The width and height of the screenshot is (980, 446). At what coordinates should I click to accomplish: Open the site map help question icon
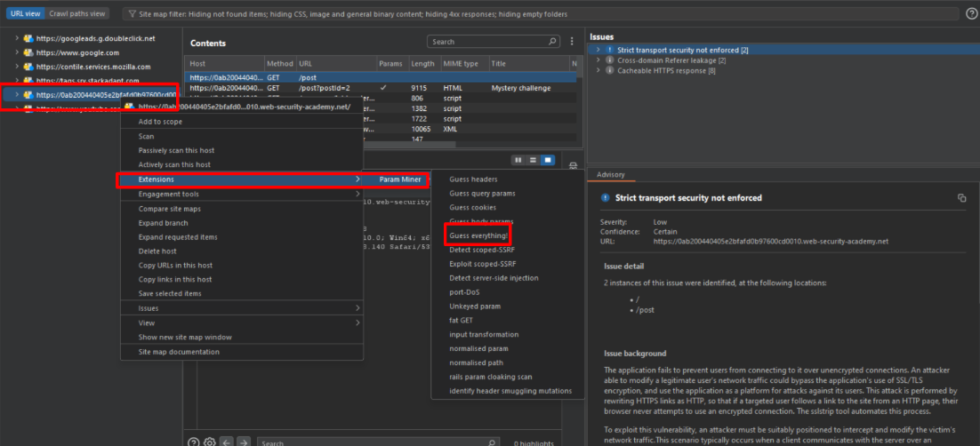(x=971, y=13)
